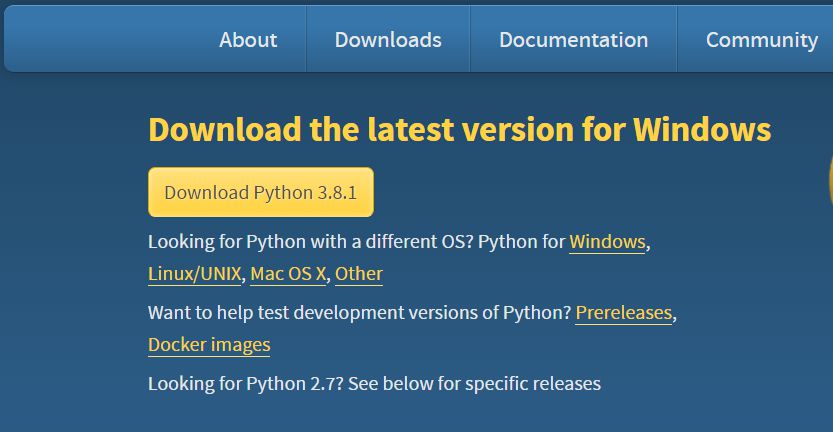Open the Documentation menu
The width and height of the screenshot is (833, 432).
[x=573, y=40]
